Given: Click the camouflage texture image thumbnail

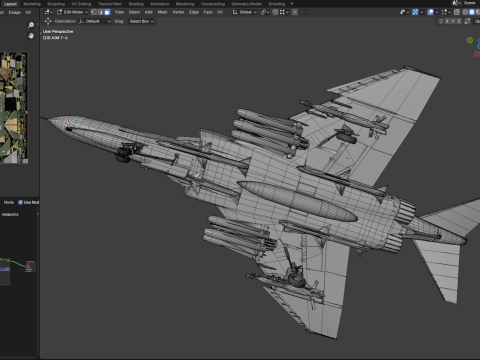Looking at the screenshot, I should pos(13,108).
